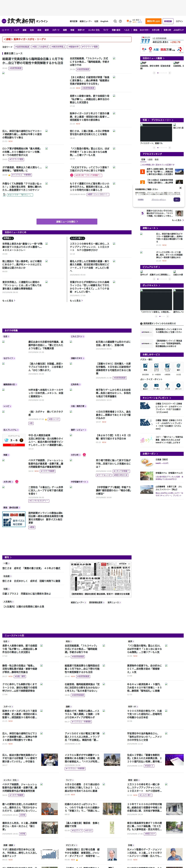186x868 pixels.
Task: Switch site language to English
Action: tap(104, 21)
